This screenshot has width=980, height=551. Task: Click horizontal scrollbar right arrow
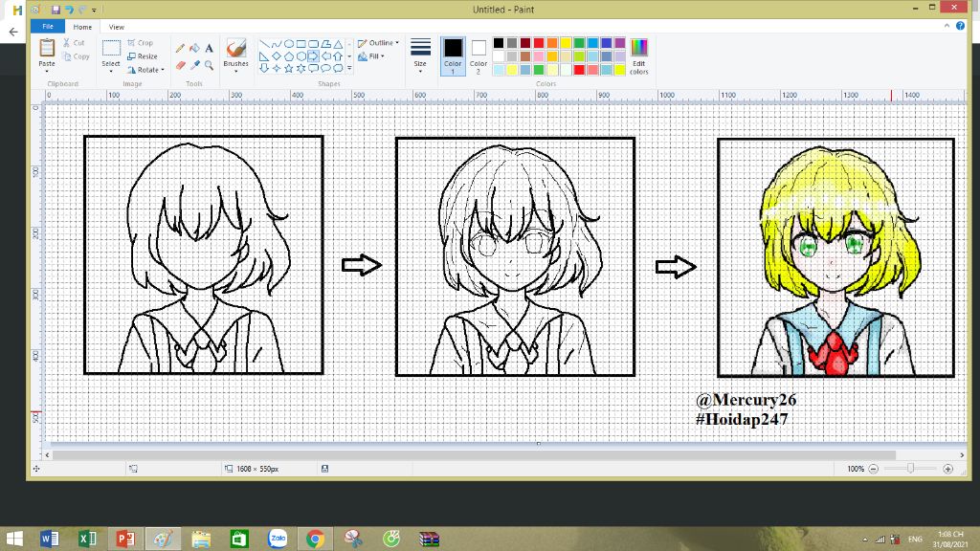[961, 454]
